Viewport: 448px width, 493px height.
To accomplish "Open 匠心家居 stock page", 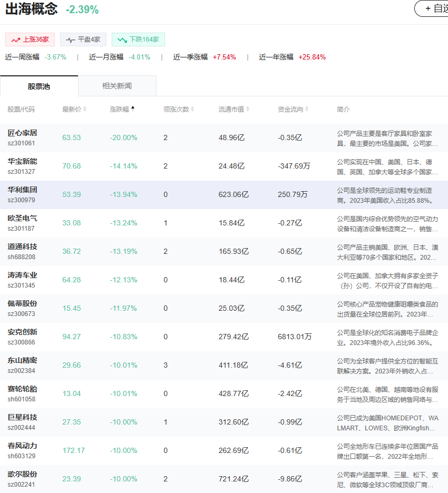I will point(22,133).
